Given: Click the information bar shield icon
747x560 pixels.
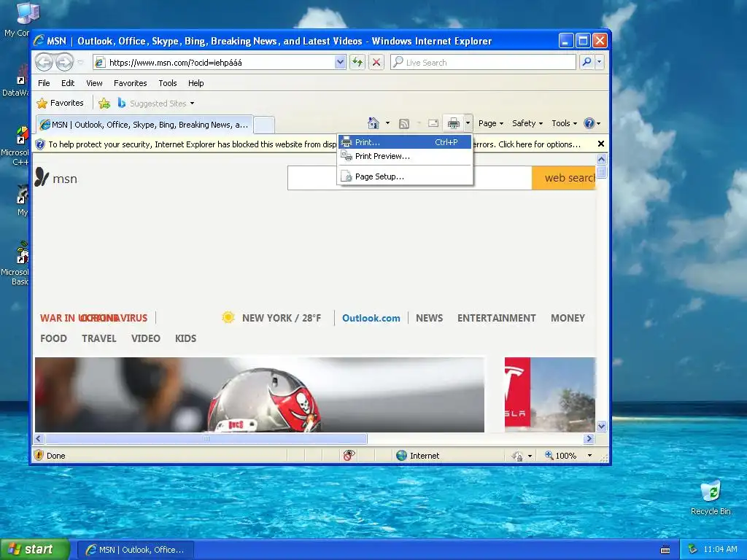Looking at the screenshot, I should tap(41, 144).
